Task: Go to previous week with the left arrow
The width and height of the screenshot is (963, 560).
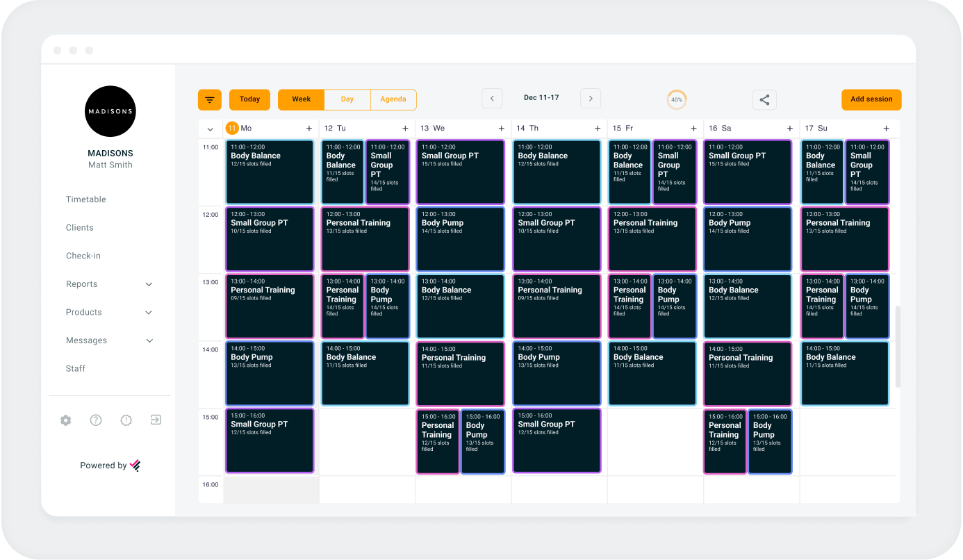Action: point(492,98)
